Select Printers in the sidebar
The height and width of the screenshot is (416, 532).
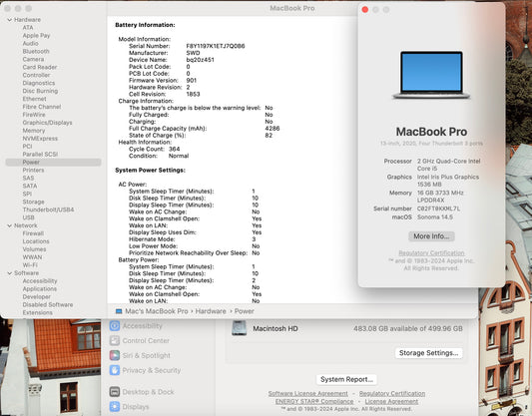33,170
